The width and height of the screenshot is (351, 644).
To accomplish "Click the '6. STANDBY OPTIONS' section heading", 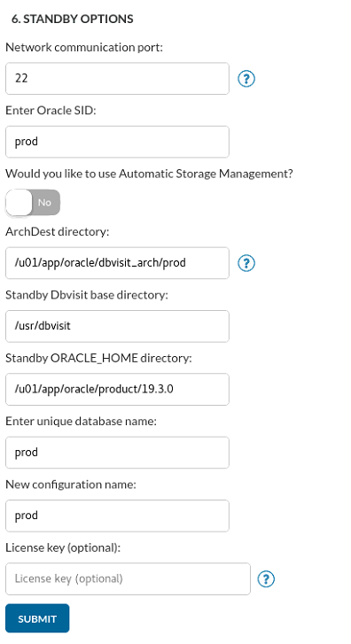I will [x=73, y=19].
